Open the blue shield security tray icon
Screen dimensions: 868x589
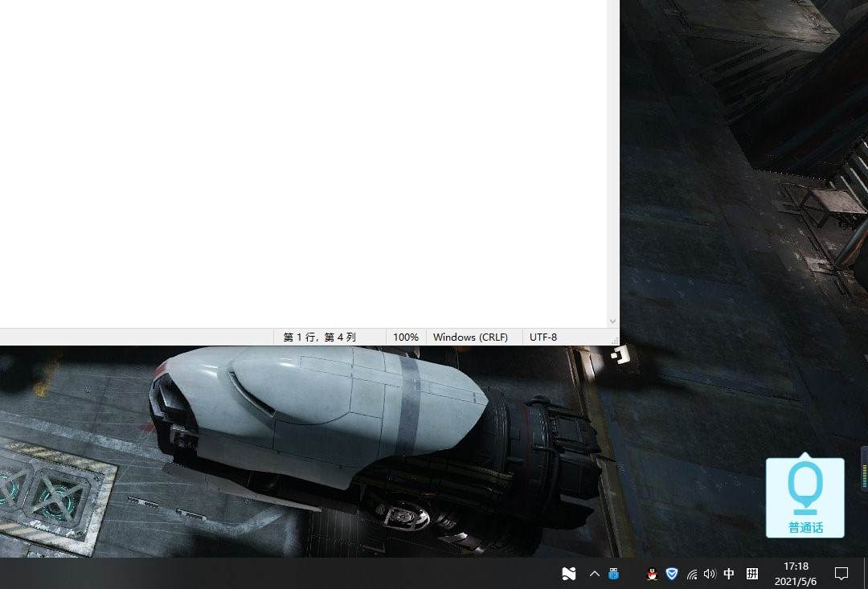pyautogui.click(x=671, y=574)
